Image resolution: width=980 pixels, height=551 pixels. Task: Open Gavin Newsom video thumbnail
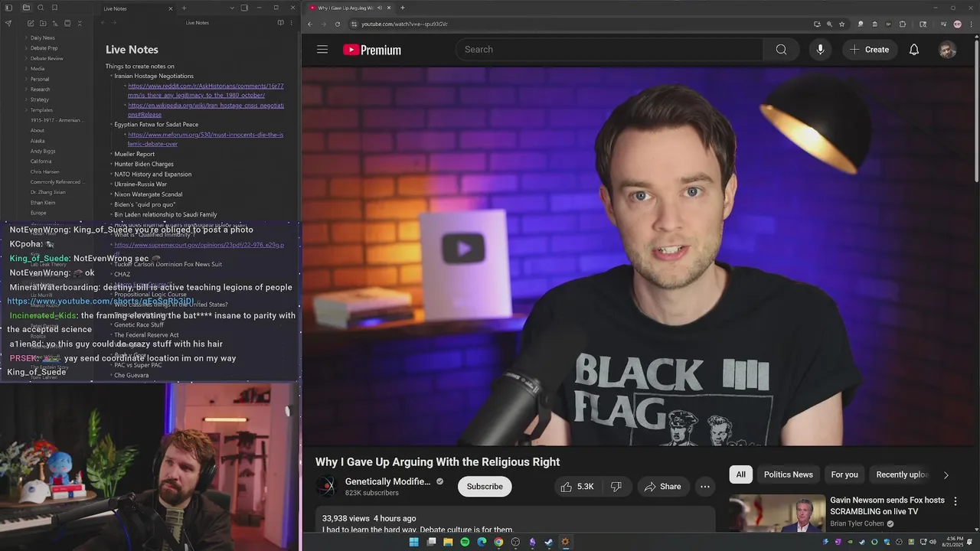click(777, 514)
